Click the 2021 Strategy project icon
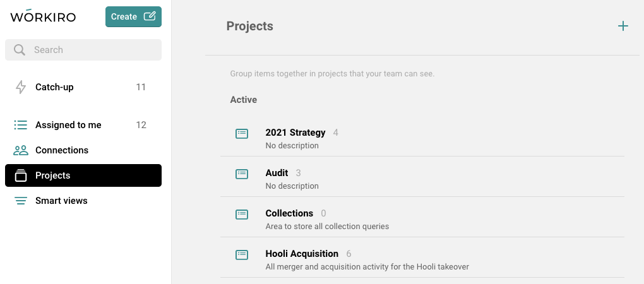The height and width of the screenshot is (284, 644). (242, 133)
